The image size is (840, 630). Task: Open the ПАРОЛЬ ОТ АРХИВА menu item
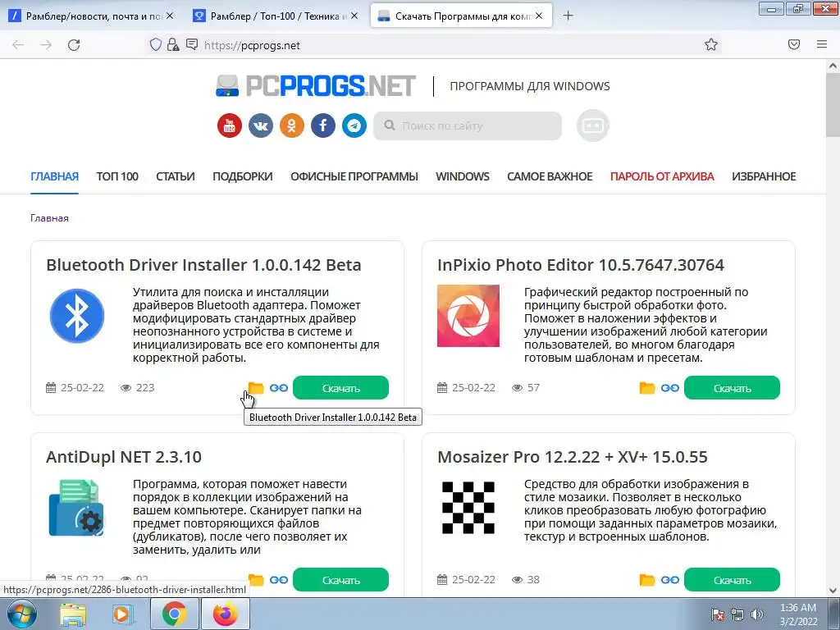[662, 176]
